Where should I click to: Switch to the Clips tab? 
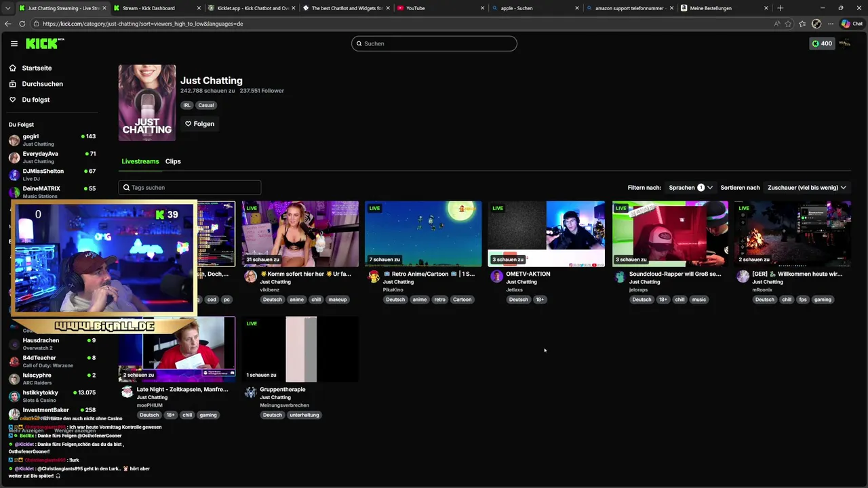pyautogui.click(x=173, y=161)
